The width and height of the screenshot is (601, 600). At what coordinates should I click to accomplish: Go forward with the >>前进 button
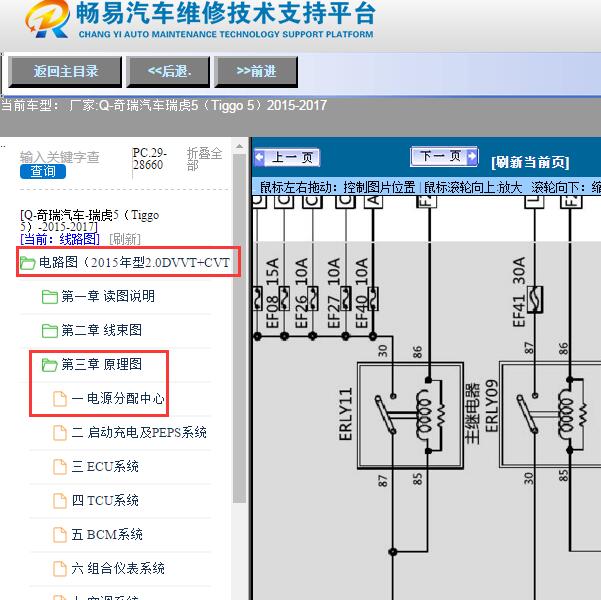click(x=256, y=72)
